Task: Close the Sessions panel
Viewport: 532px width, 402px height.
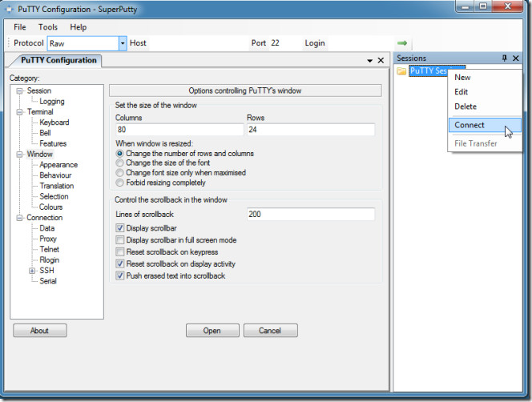Action: [x=516, y=58]
